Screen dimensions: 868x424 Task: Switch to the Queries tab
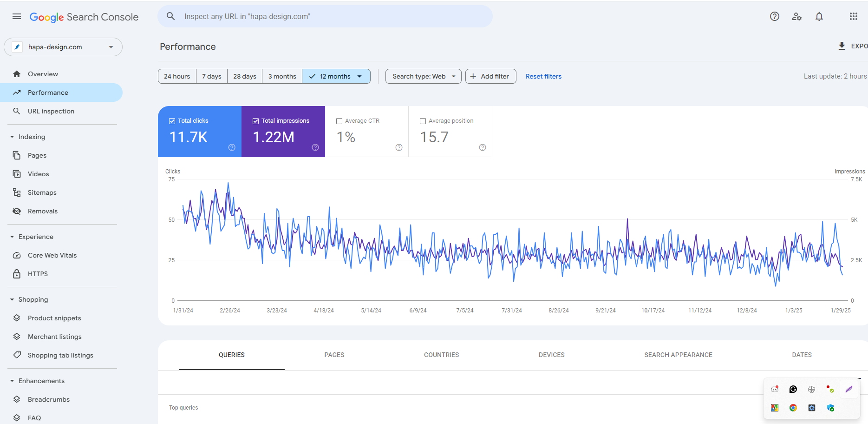[232, 355]
